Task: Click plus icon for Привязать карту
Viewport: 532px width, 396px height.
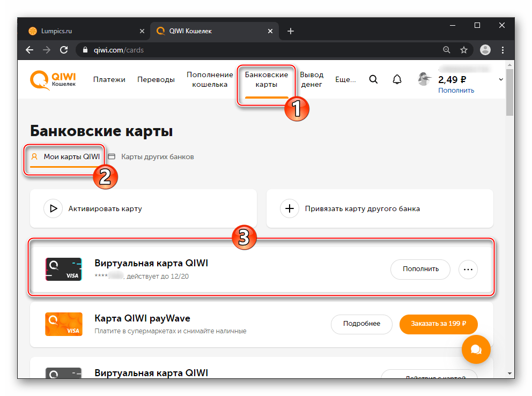Action: pos(290,208)
